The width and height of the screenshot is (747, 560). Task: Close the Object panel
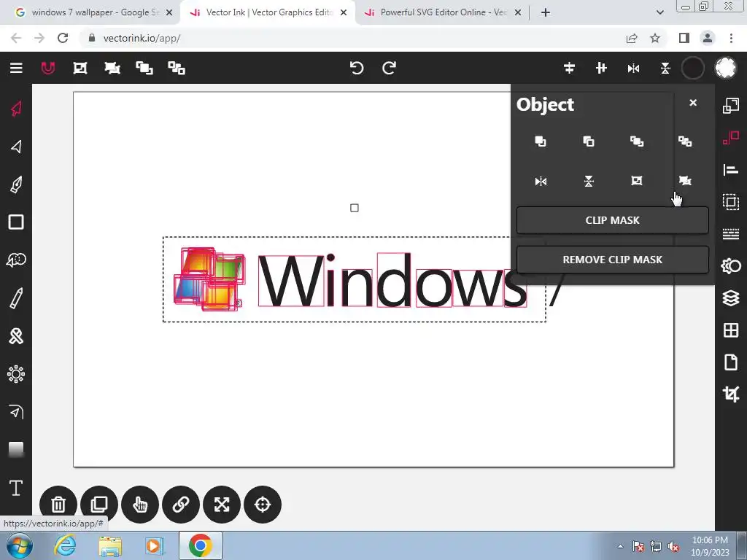tap(693, 103)
